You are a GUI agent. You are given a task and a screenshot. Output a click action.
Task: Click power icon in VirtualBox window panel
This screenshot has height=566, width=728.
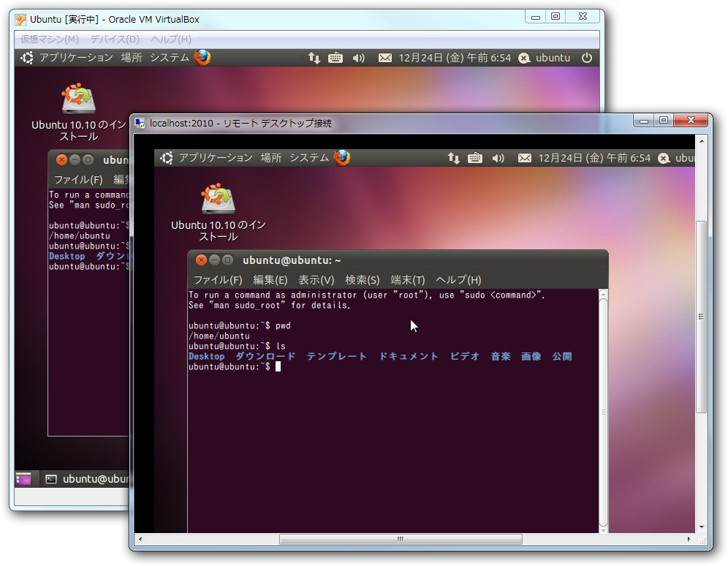pyautogui.click(x=587, y=58)
